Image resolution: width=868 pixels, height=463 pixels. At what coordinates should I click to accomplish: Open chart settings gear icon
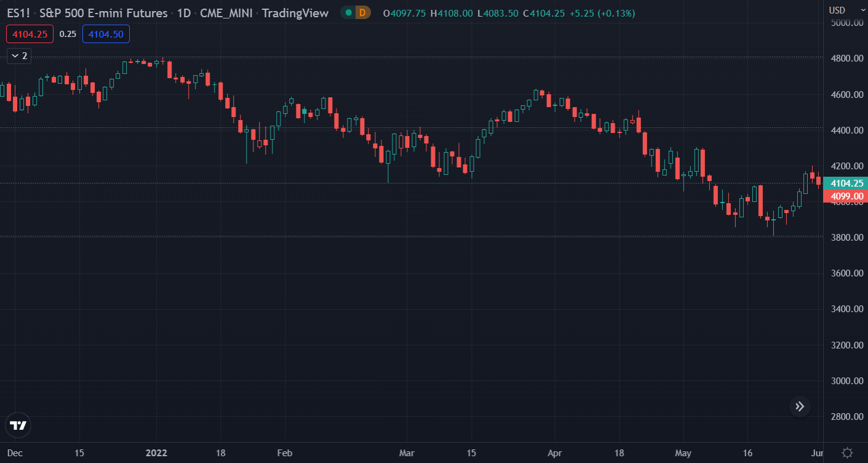click(x=847, y=453)
